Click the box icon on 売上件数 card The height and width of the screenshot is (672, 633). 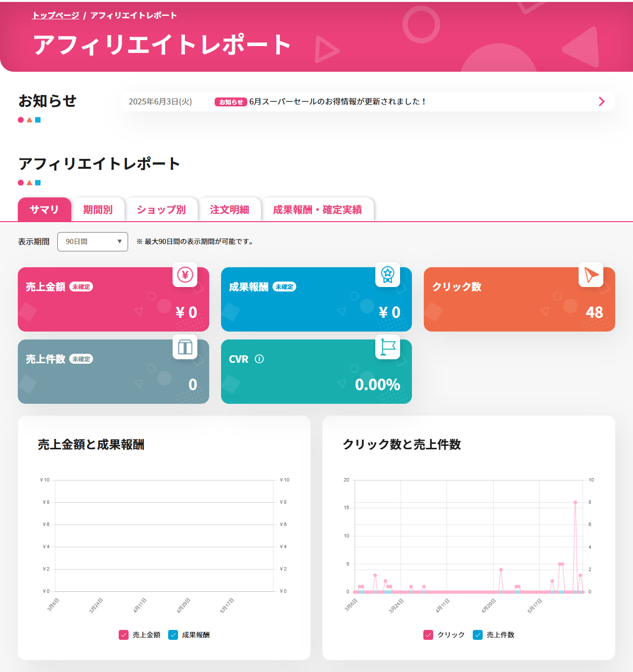coord(185,347)
